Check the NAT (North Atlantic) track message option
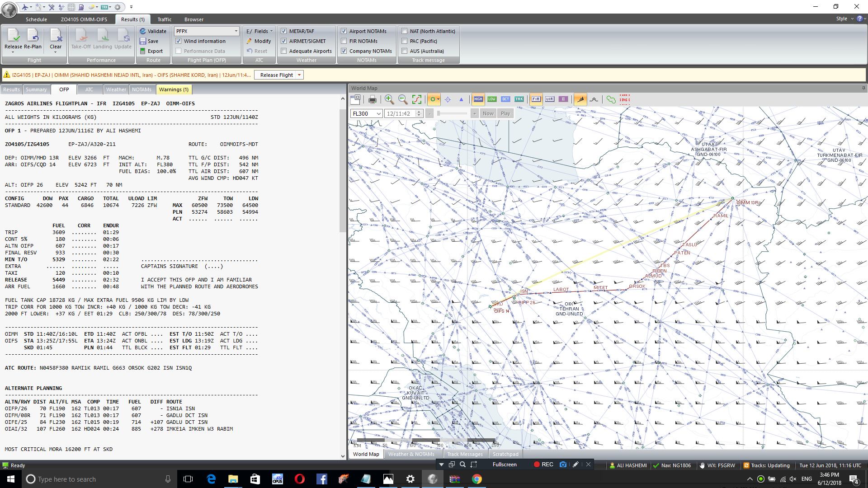This screenshot has width=868, height=488. (404, 31)
